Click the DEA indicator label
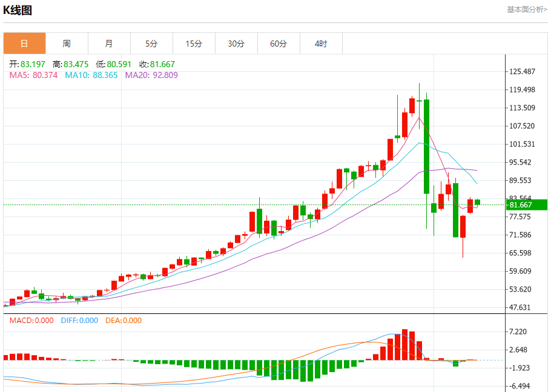The width and height of the screenshot is (551, 392). (124, 321)
